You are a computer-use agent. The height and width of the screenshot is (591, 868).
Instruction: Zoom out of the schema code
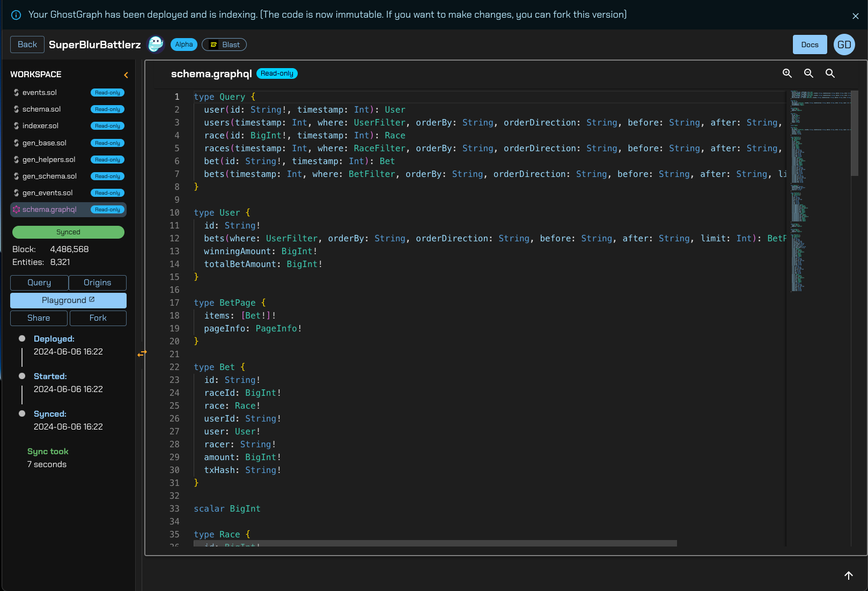[x=808, y=73]
